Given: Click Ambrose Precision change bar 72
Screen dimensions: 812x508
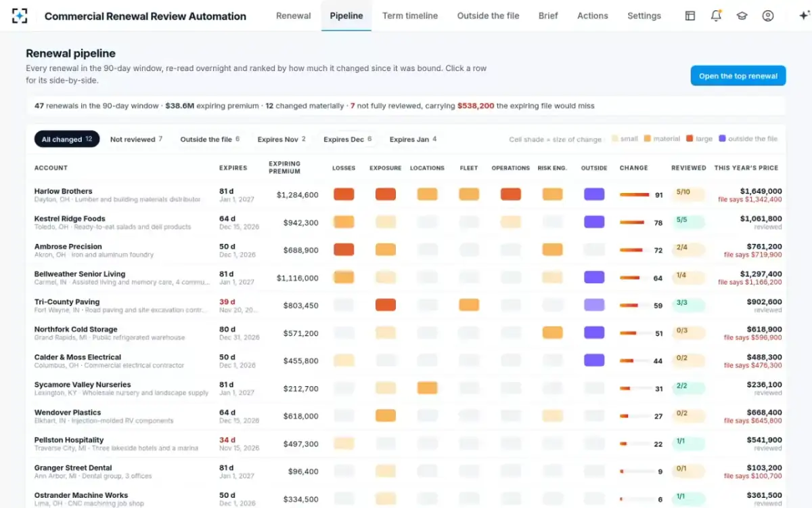Looking at the screenshot, I should (635, 251).
